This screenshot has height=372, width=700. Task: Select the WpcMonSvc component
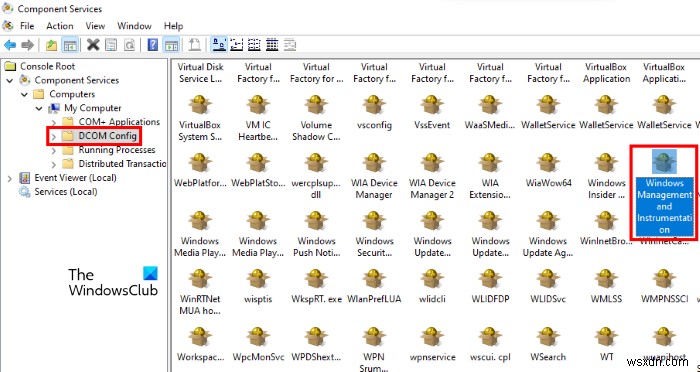(x=258, y=344)
